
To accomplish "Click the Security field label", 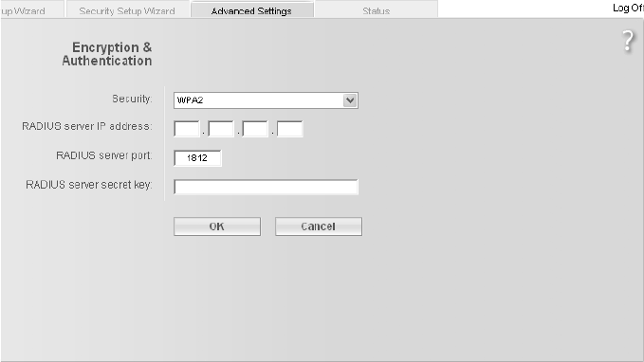I will pos(132,99).
